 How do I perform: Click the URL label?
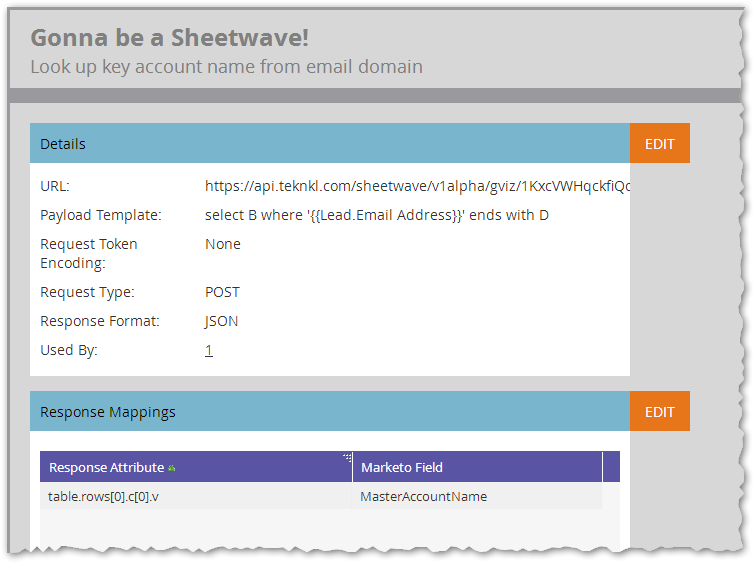55,186
